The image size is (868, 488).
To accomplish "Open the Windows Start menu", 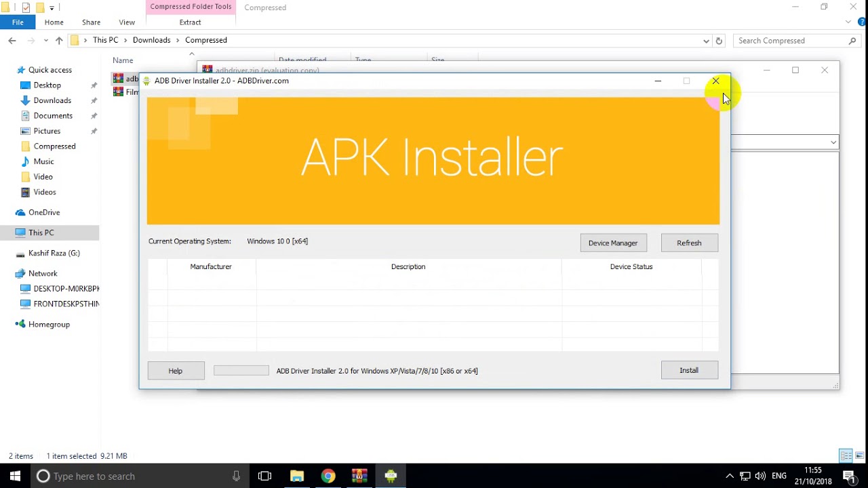I will [x=15, y=476].
